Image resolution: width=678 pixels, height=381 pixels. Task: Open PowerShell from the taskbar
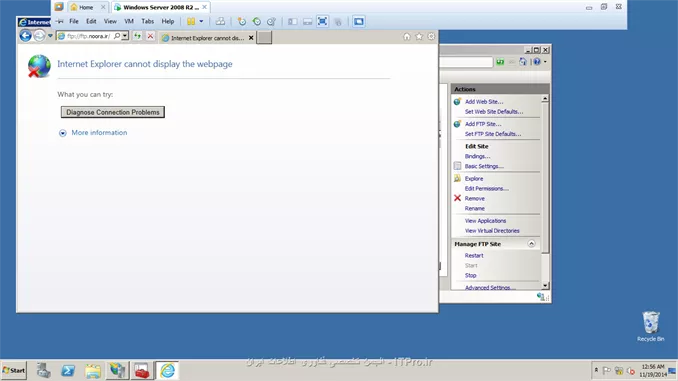tap(67, 371)
